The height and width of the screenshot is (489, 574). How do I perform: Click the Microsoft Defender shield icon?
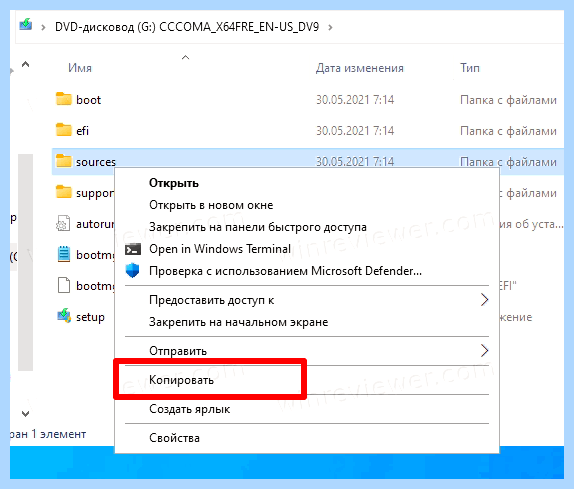(133, 271)
